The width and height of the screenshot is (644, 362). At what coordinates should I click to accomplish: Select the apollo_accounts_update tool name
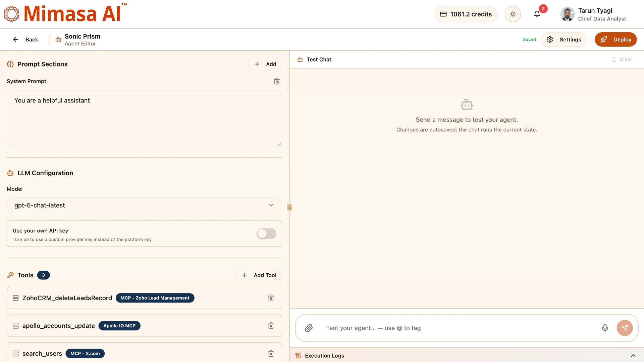59,326
